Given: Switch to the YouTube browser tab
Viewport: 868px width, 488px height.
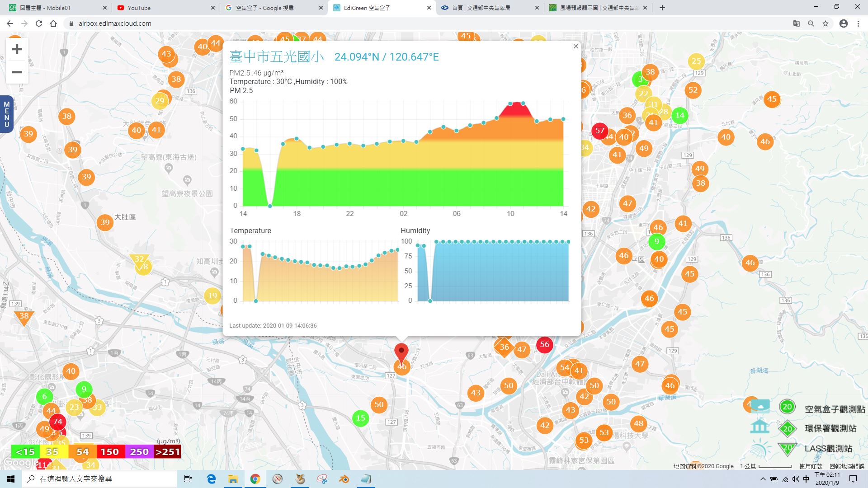Looking at the screenshot, I should (165, 8).
